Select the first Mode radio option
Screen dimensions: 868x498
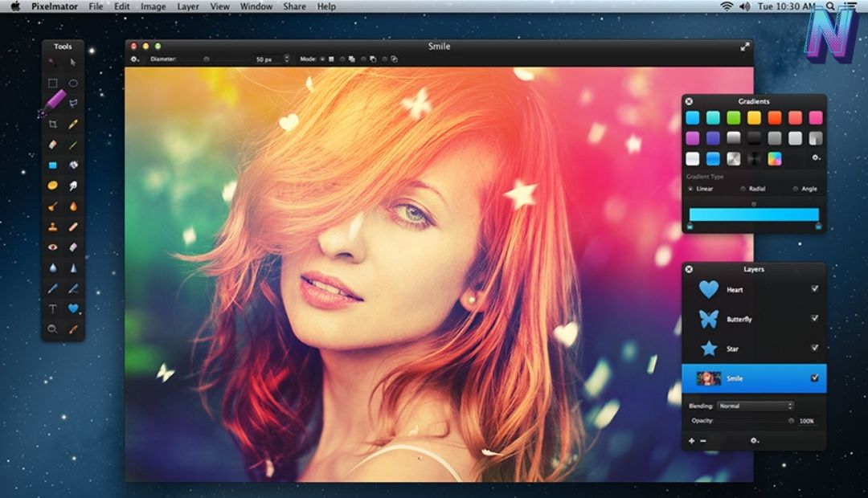[322, 59]
